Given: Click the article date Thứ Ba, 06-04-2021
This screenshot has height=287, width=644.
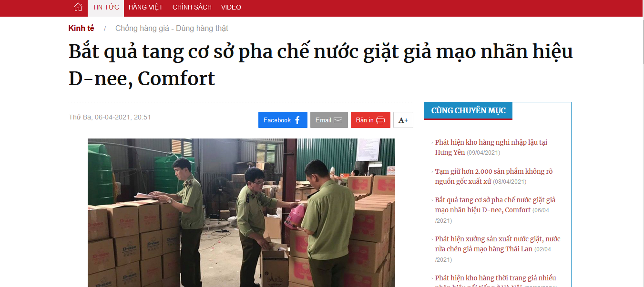Looking at the screenshot, I should (110, 117).
